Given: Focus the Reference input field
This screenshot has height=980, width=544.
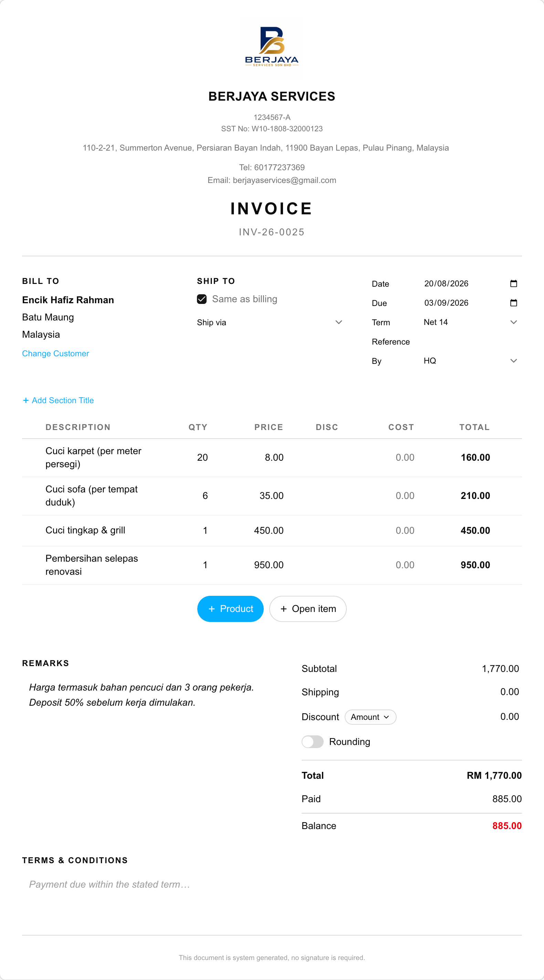Looking at the screenshot, I should pos(471,341).
